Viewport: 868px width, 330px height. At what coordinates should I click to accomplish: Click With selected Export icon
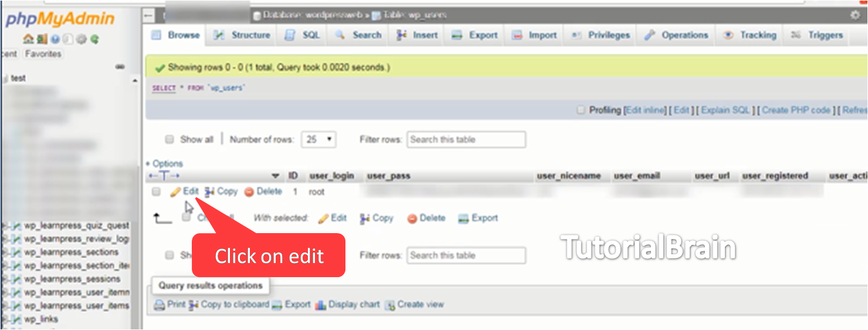[463, 218]
